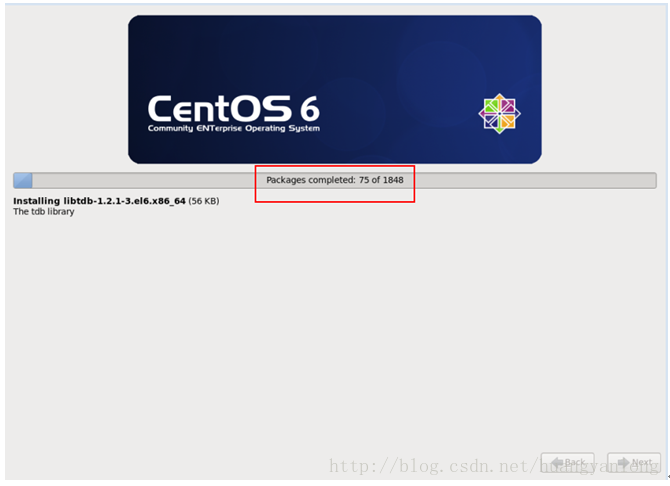Viewport: 670px width, 486px height.
Task: Click the CentOS pinwheel logo icon
Action: click(x=500, y=114)
